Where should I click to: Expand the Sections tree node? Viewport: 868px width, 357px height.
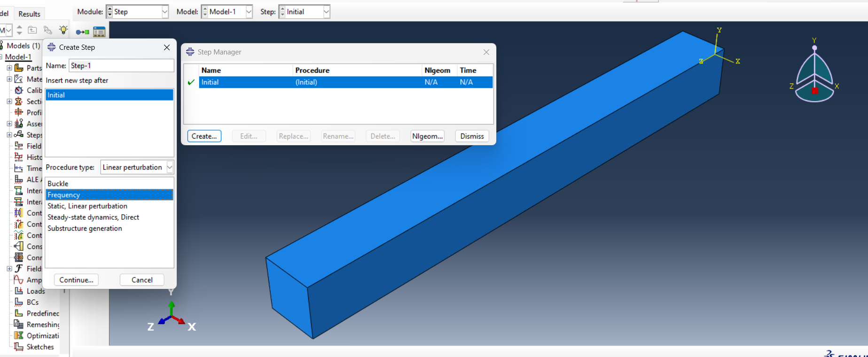click(x=9, y=101)
